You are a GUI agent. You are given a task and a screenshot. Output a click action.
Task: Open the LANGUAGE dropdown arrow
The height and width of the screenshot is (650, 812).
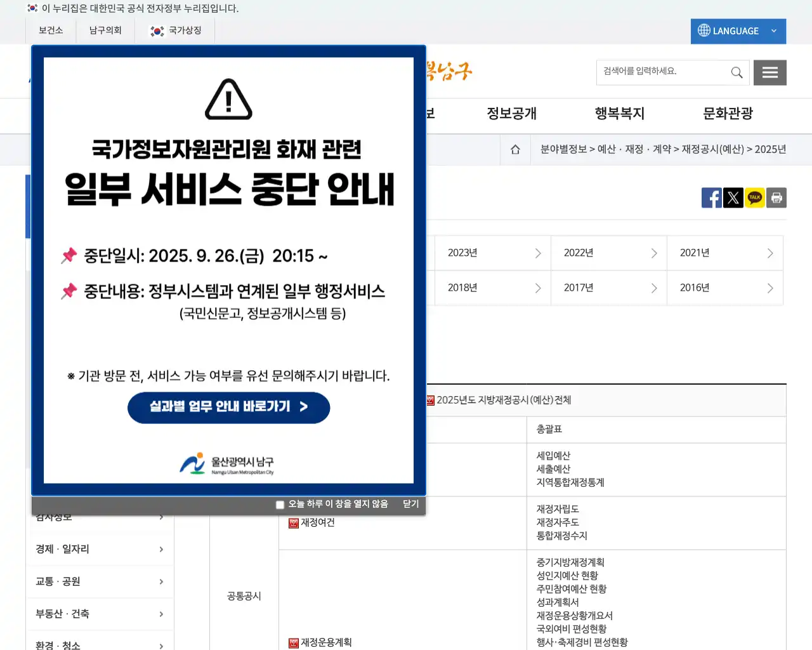pos(774,30)
